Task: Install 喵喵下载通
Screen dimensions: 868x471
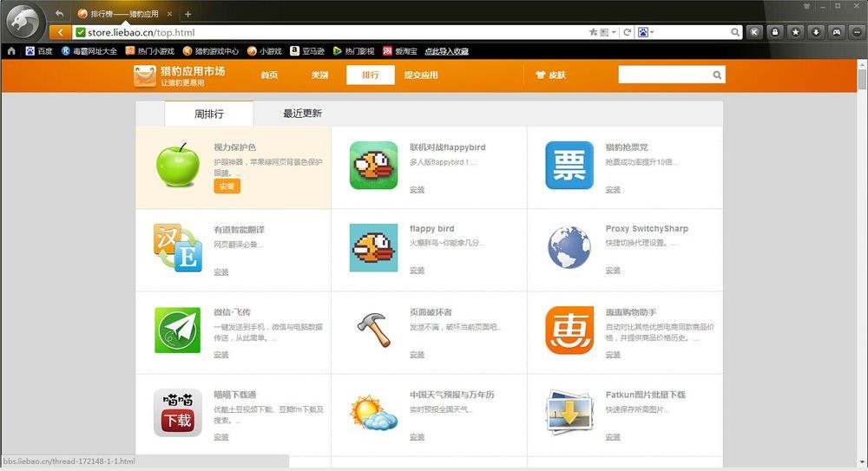Action: (x=220, y=436)
